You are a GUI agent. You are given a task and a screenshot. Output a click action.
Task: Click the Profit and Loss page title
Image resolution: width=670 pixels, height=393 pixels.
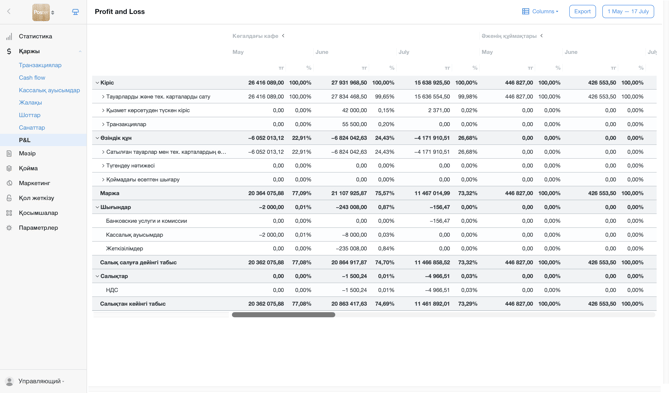(x=120, y=12)
